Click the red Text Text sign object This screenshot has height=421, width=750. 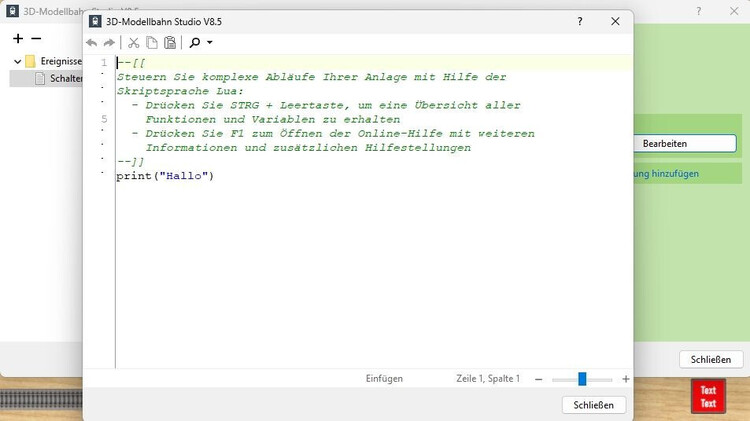point(708,396)
